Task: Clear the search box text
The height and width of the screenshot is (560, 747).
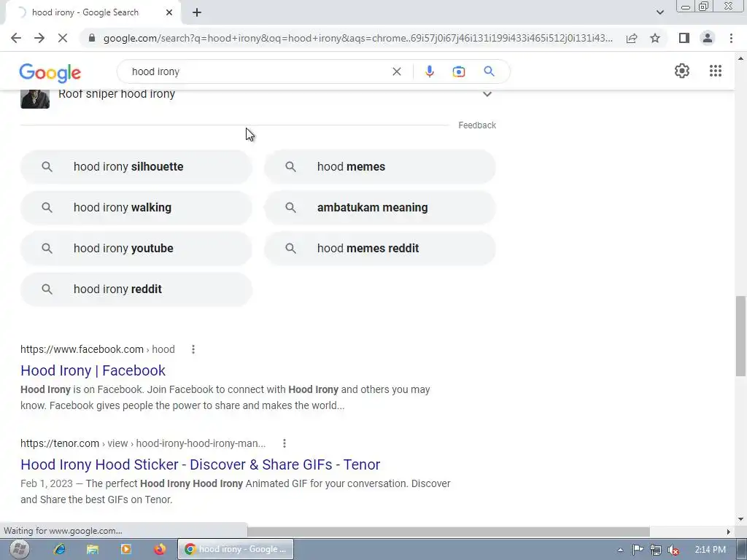Action: click(396, 71)
